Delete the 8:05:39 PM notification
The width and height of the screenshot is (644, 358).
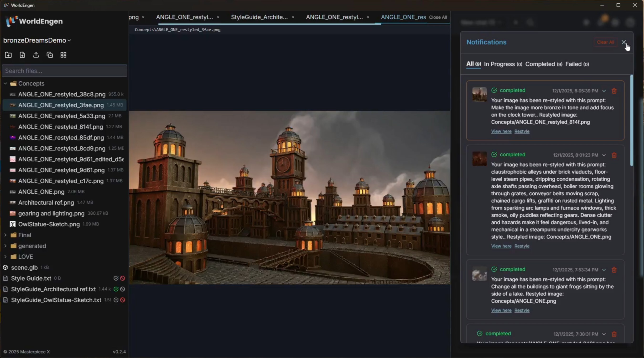pyautogui.click(x=614, y=91)
